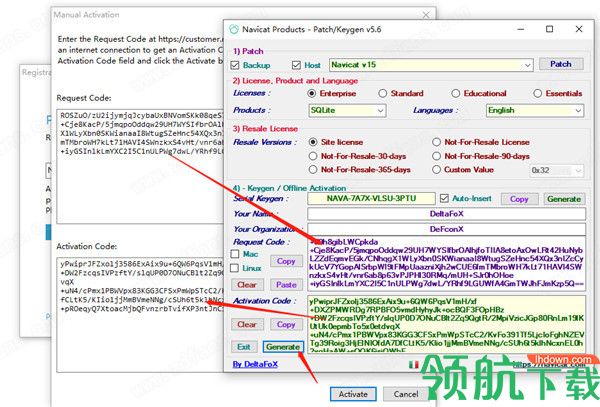Select the Enterprise license radio button

(311, 93)
